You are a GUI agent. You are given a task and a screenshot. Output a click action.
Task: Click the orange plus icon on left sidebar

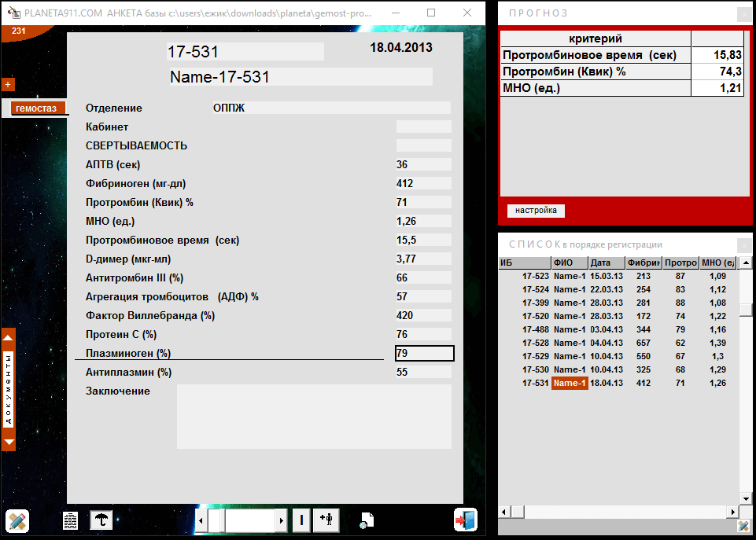pyautogui.click(x=8, y=84)
